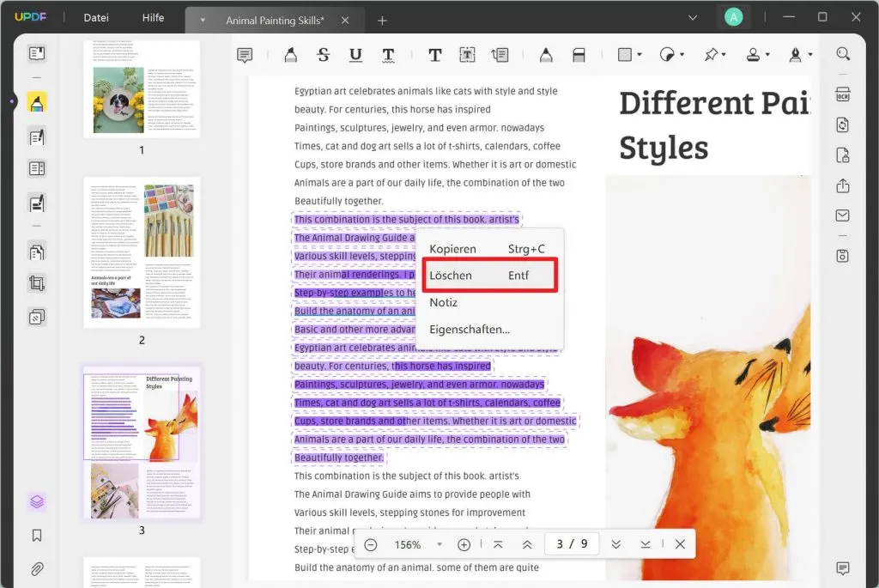
Task: Select the Underline annotation tool
Action: pos(355,54)
